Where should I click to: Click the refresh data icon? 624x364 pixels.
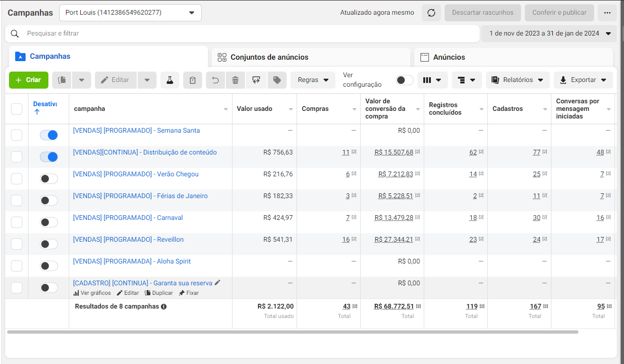click(x=431, y=13)
